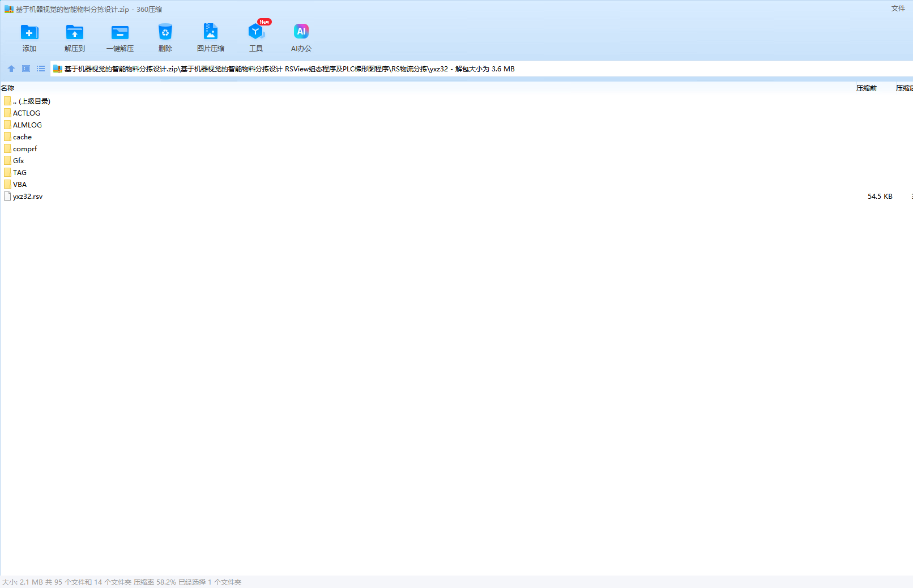Click the 一键解压 one-click extract icon

120,33
